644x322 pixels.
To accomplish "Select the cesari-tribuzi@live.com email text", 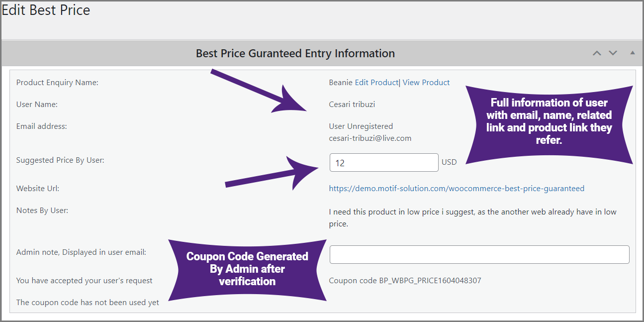I will 370,138.
